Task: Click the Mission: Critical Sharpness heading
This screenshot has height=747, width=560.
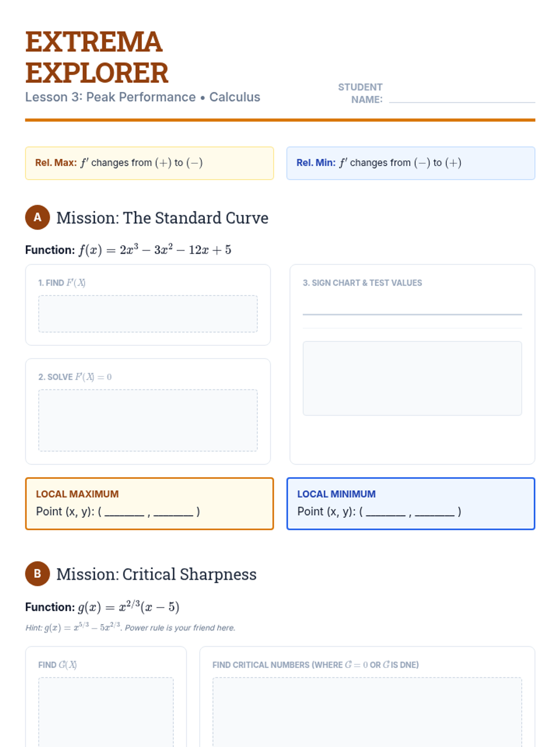Action: (156, 574)
